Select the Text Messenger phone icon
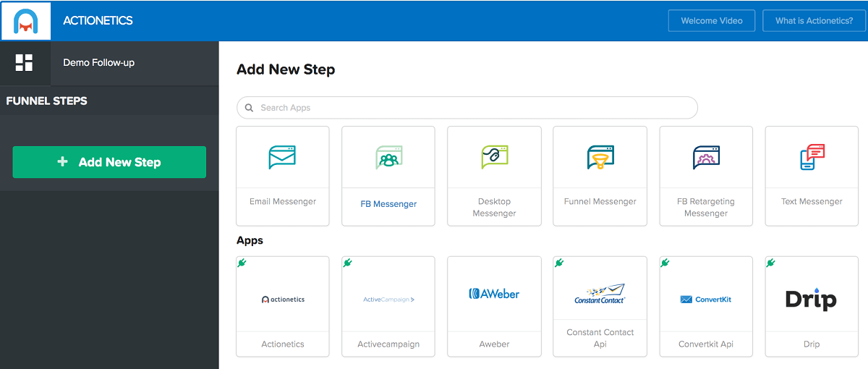868x369 pixels. pyautogui.click(x=812, y=157)
